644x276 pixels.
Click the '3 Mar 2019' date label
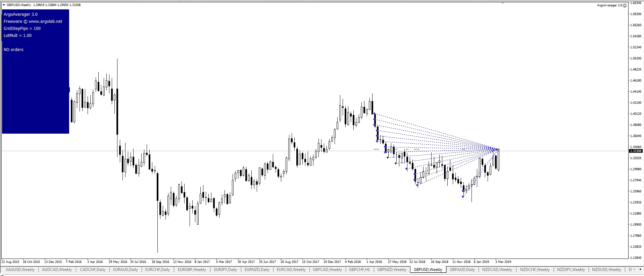pyautogui.click(x=503, y=262)
